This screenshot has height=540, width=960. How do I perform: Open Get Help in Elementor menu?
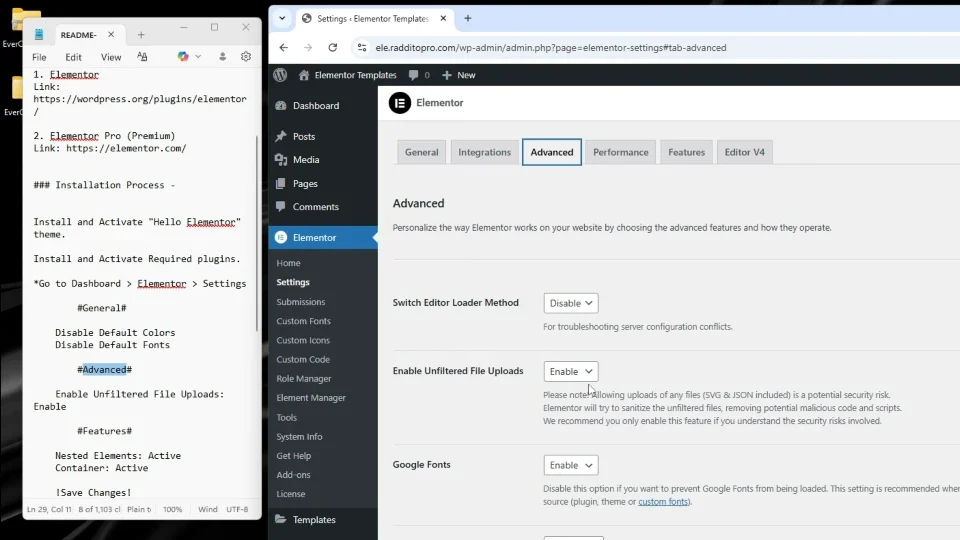click(x=293, y=456)
